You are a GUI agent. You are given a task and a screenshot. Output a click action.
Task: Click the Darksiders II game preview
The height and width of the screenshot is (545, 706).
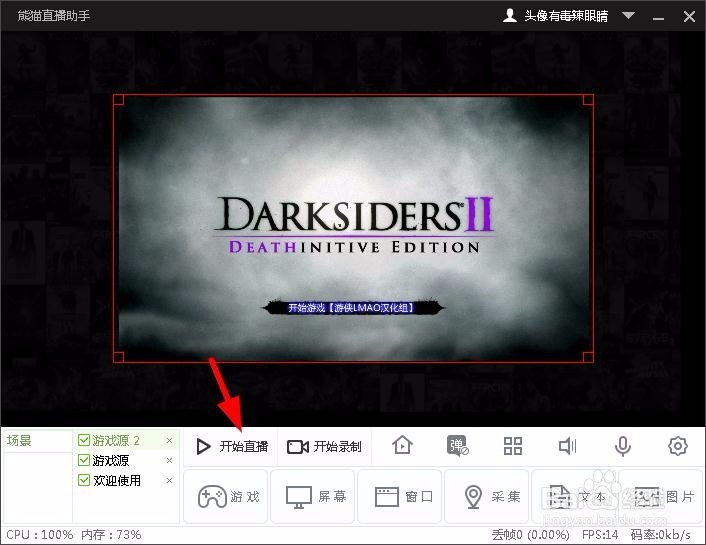point(353,228)
